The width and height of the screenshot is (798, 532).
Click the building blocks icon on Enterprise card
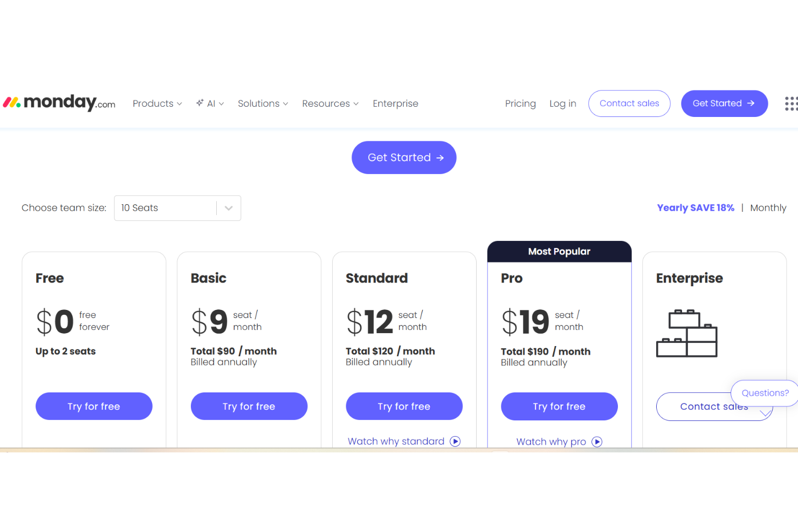[x=686, y=333]
